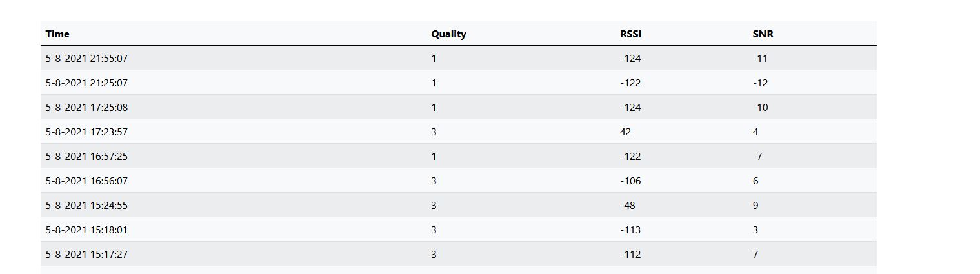The image size is (980, 274).
Task: Select the row timed 5-8-2021 21:25:07
Action: (x=458, y=83)
